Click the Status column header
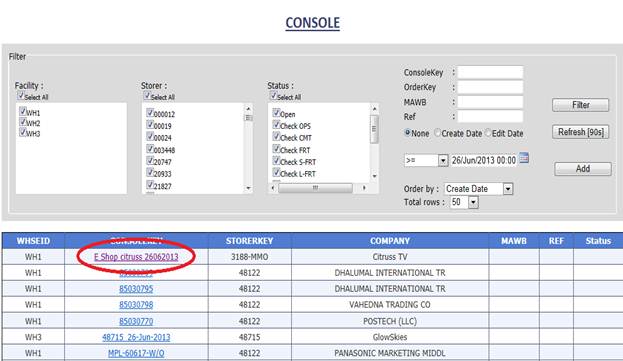Image resolution: width=623 pixels, height=361 pixels. (598, 241)
